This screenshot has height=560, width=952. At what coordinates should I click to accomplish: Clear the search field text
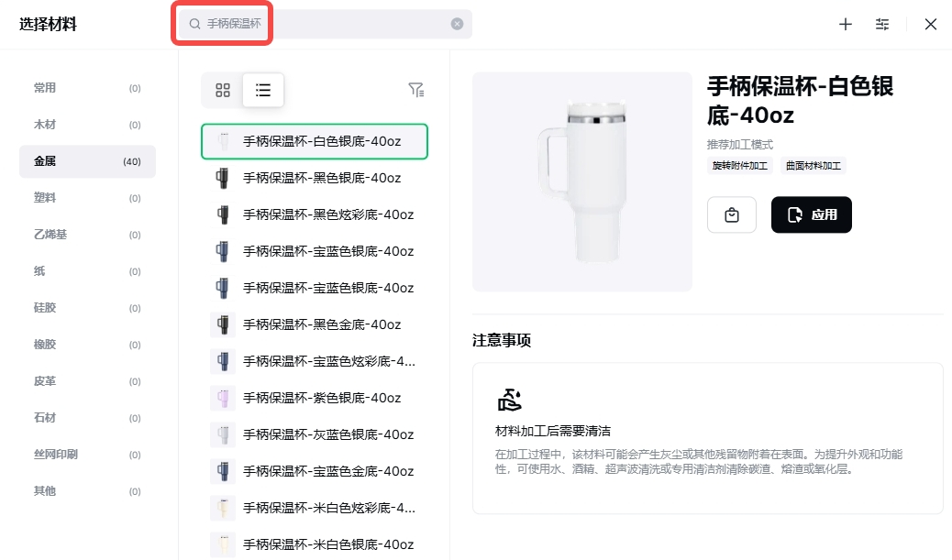[457, 24]
